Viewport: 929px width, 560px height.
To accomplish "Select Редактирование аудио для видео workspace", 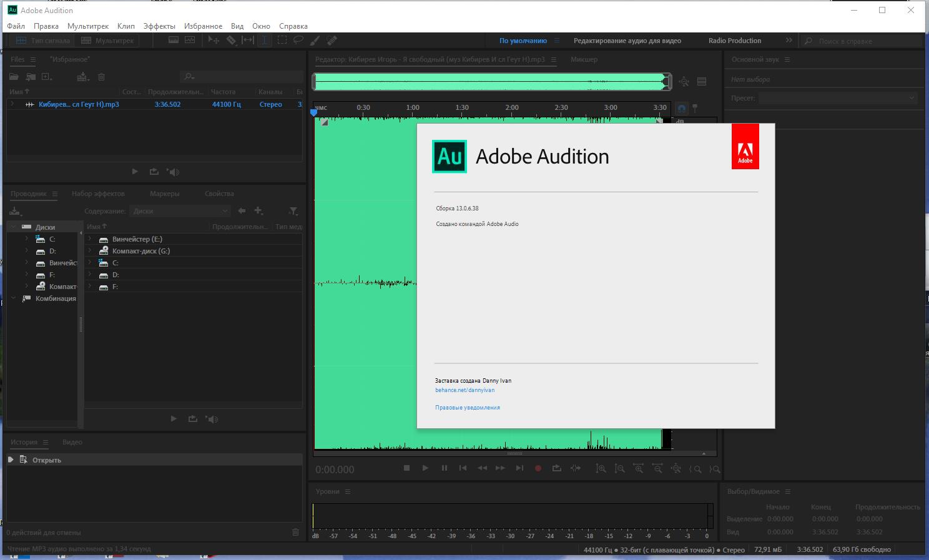I will tap(627, 41).
